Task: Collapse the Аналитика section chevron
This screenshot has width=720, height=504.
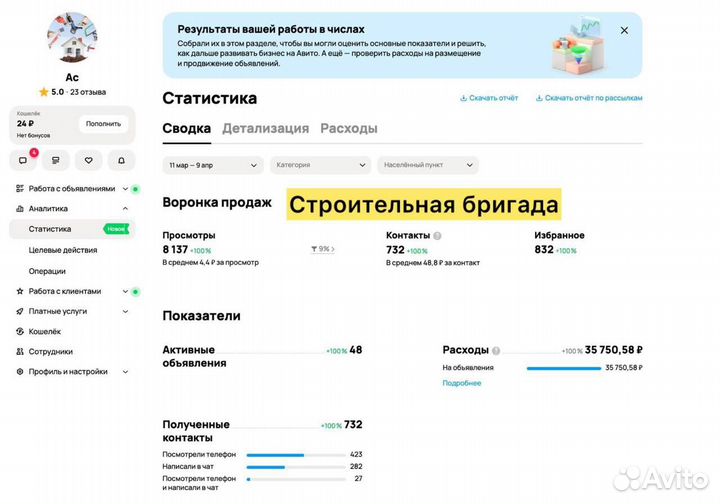Action: [x=125, y=209]
